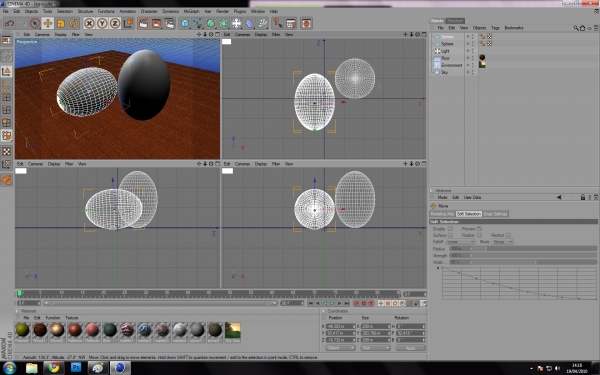The height and width of the screenshot is (375, 600).
Task: Toggle Y axis lock
Action: click(x=102, y=23)
